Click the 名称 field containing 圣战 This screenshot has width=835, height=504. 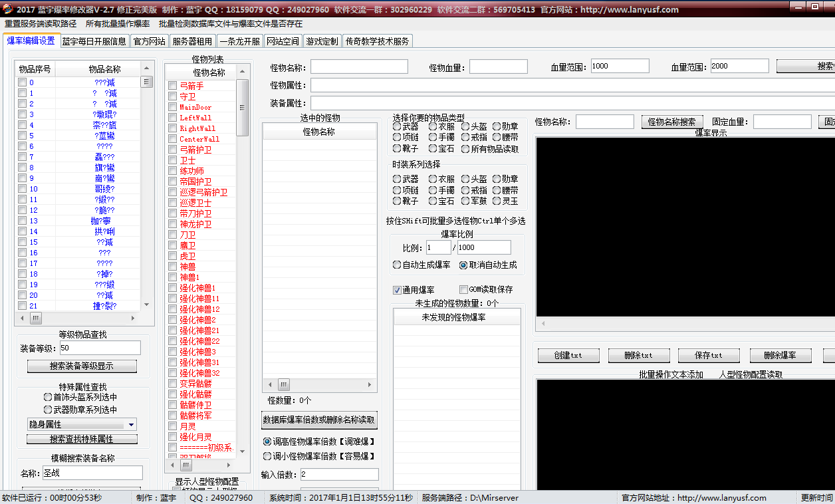coord(92,473)
